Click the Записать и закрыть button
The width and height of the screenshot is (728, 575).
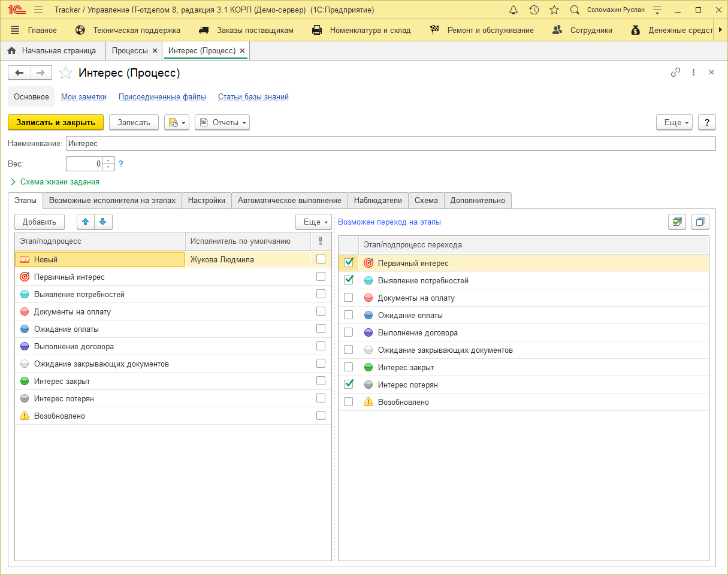pyautogui.click(x=56, y=122)
